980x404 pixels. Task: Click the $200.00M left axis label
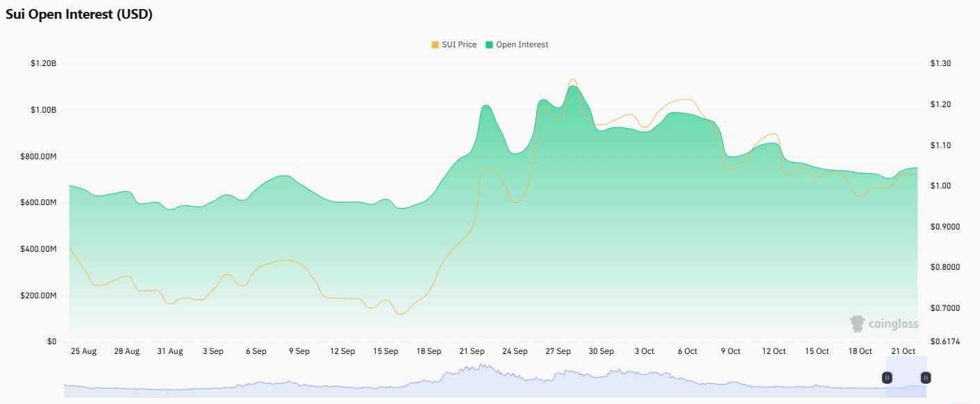pos(38,296)
